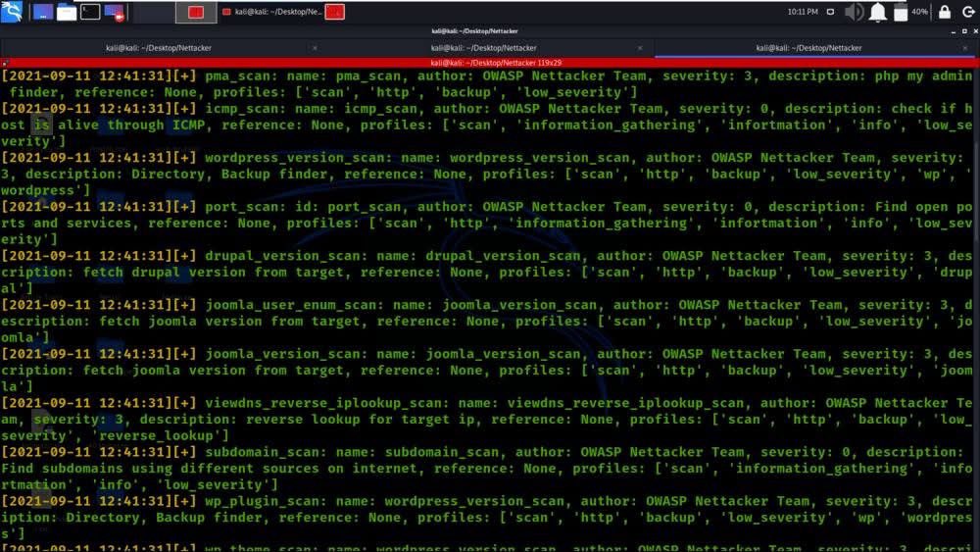
Task: Open the Kali dragon applications menu
Action: 12,11
